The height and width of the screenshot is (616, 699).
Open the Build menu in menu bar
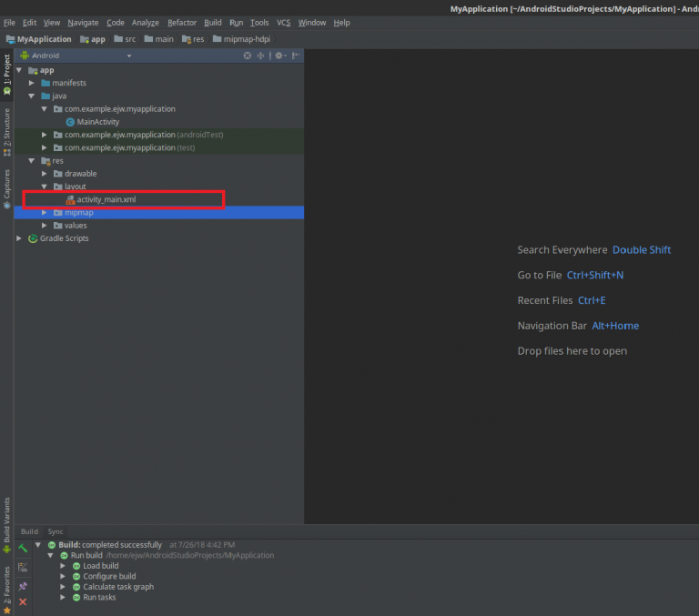213,23
